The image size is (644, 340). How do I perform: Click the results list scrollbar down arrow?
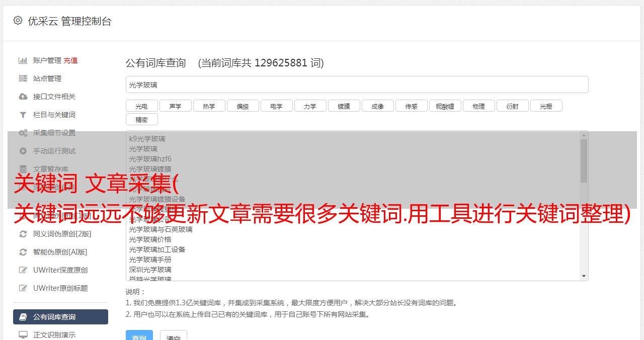tap(584, 276)
